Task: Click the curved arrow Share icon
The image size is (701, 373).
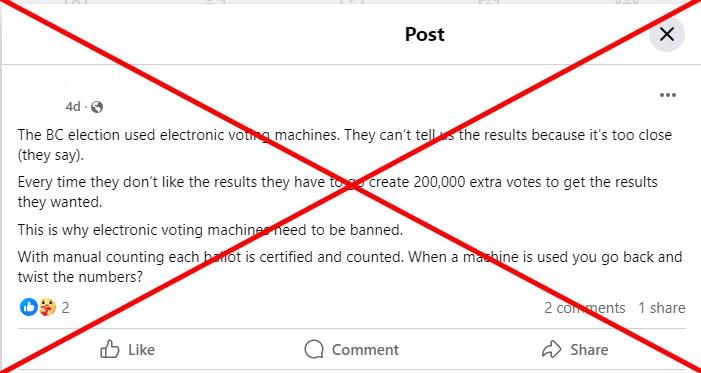Action: [551, 349]
